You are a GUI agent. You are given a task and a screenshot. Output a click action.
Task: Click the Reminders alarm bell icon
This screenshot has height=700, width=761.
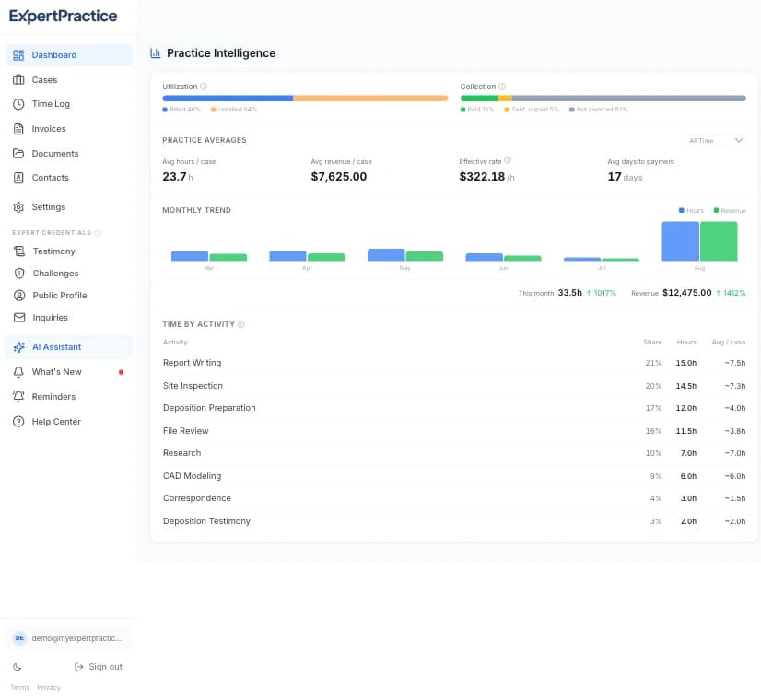[18, 396]
